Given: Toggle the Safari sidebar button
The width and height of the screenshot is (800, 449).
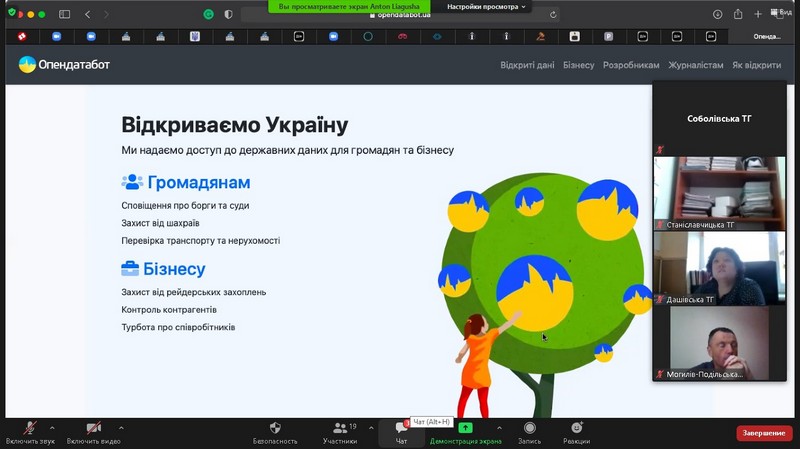Looking at the screenshot, I should (x=64, y=14).
